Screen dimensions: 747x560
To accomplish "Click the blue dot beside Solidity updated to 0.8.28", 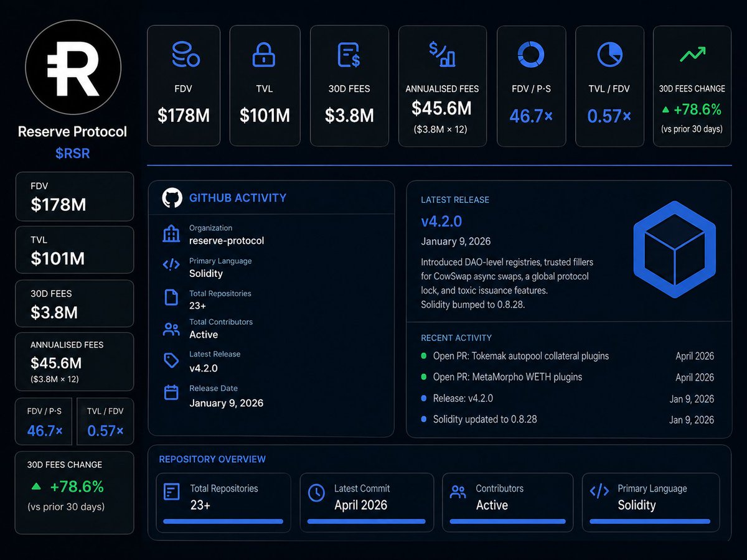I will (424, 419).
